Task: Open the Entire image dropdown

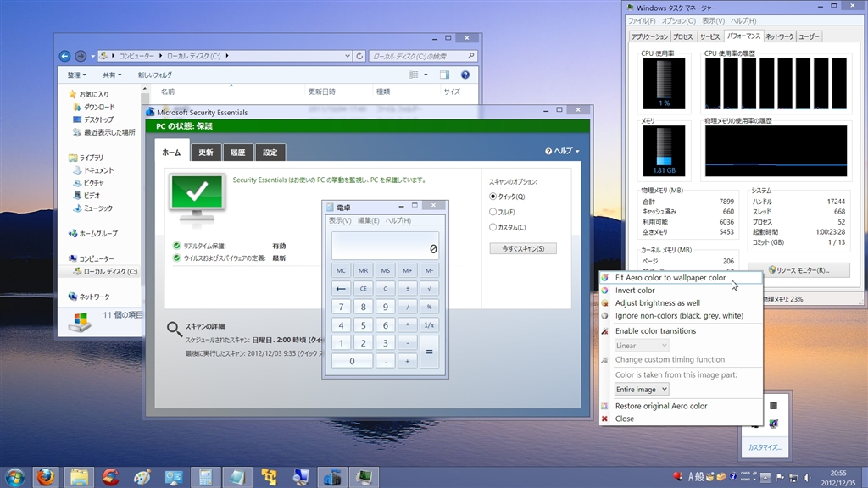Action: (642, 390)
